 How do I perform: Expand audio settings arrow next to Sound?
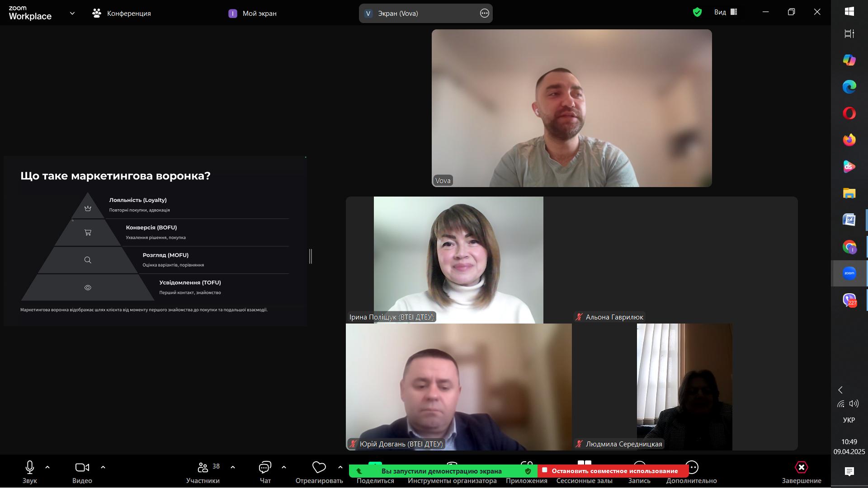click(47, 467)
